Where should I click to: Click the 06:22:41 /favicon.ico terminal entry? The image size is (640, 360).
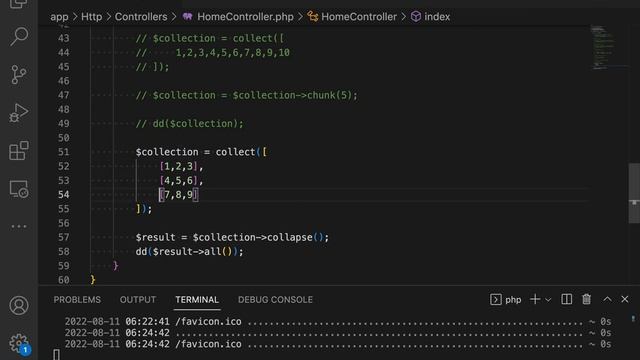click(x=338, y=322)
